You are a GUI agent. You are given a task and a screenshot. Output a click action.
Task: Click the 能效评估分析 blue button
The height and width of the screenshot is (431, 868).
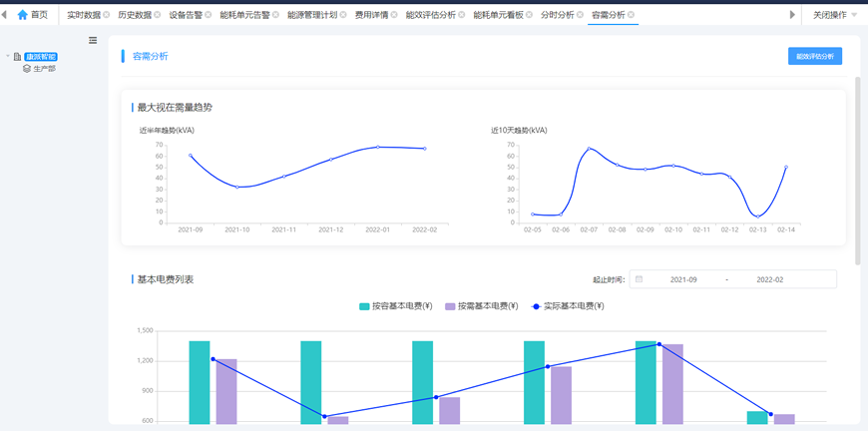tap(815, 56)
